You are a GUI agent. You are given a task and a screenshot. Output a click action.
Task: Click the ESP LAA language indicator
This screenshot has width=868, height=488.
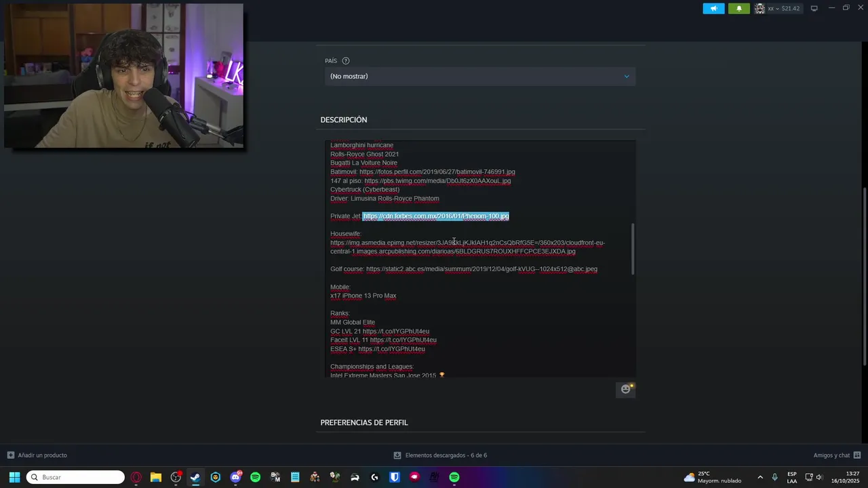point(792,477)
